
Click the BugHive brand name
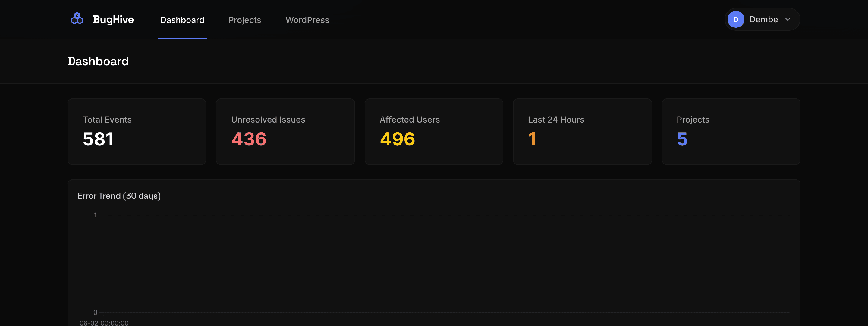coord(113,20)
